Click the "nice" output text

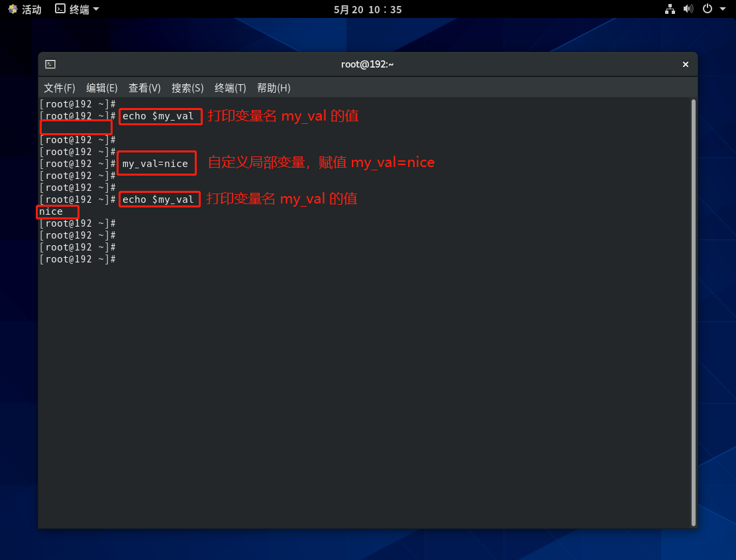[51, 211]
